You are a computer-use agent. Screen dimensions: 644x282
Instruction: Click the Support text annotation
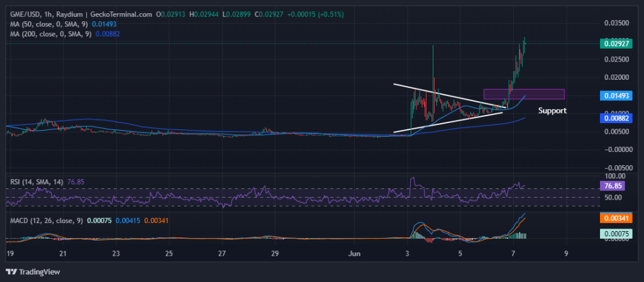pos(552,111)
